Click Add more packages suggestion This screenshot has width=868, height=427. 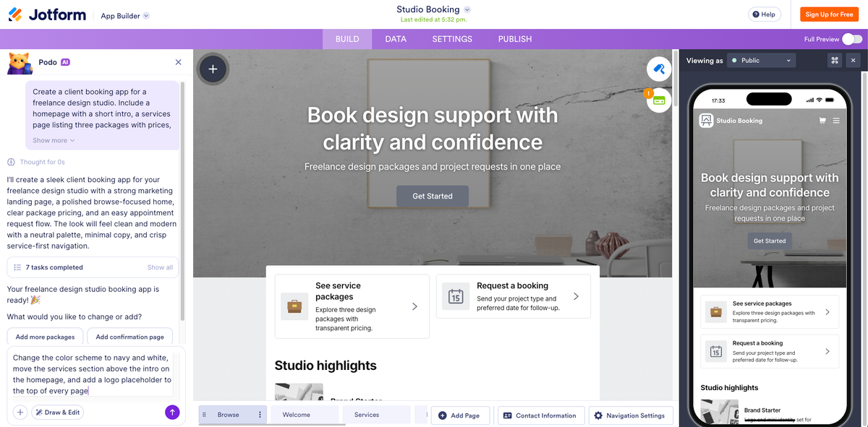[x=45, y=337]
